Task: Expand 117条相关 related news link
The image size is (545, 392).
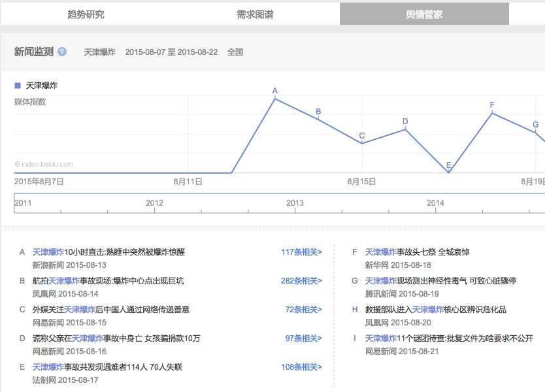Action: coord(301,252)
